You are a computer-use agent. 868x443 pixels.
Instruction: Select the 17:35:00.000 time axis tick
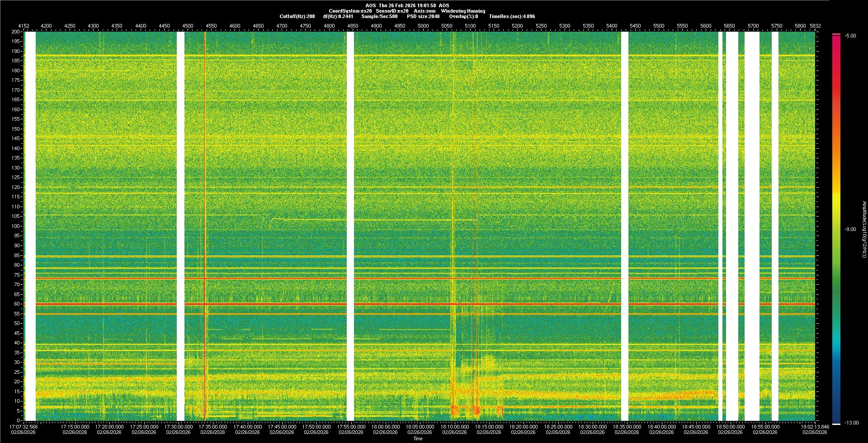coord(213,426)
